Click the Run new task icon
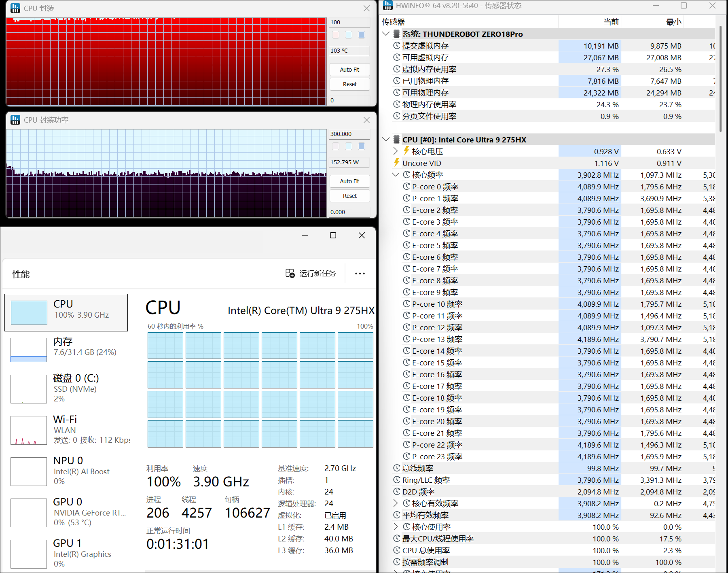This screenshot has width=728, height=573. [290, 274]
